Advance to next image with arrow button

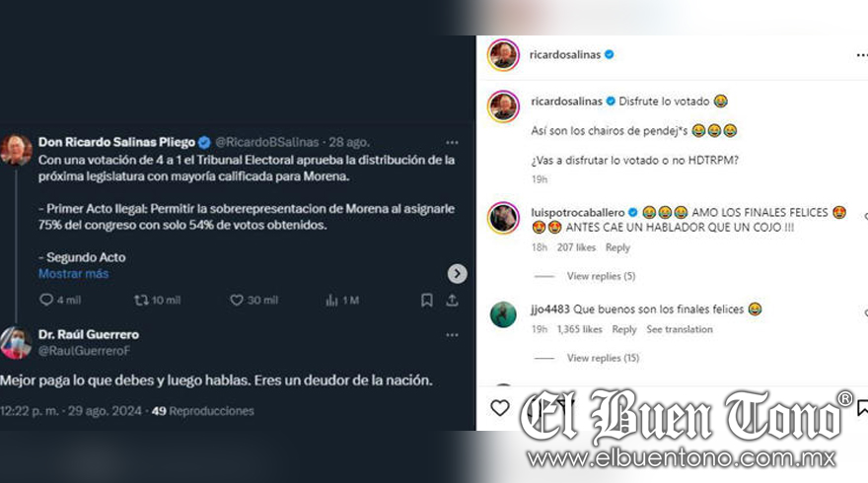pyautogui.click(x=458, y=273)
